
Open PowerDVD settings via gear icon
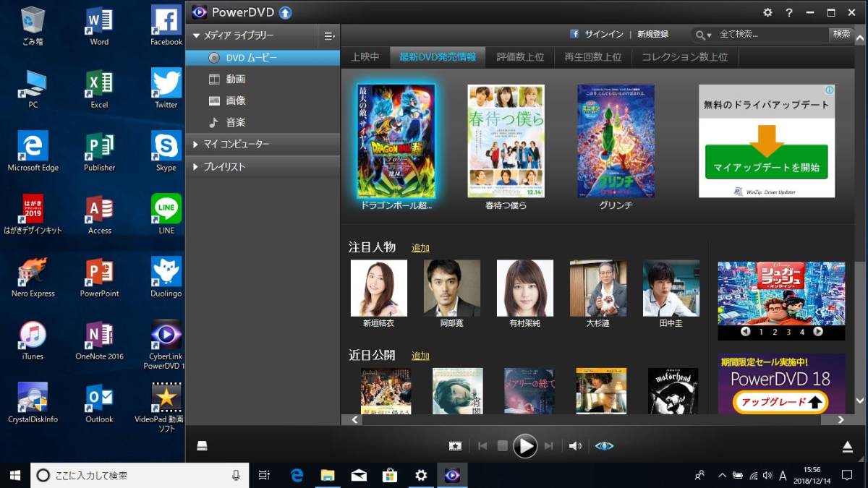767,13
